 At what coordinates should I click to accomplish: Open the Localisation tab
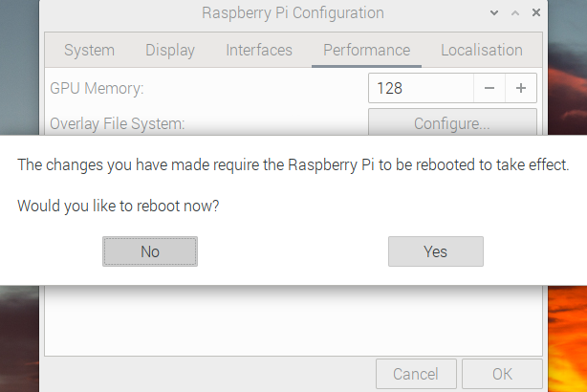click(481, 51)
